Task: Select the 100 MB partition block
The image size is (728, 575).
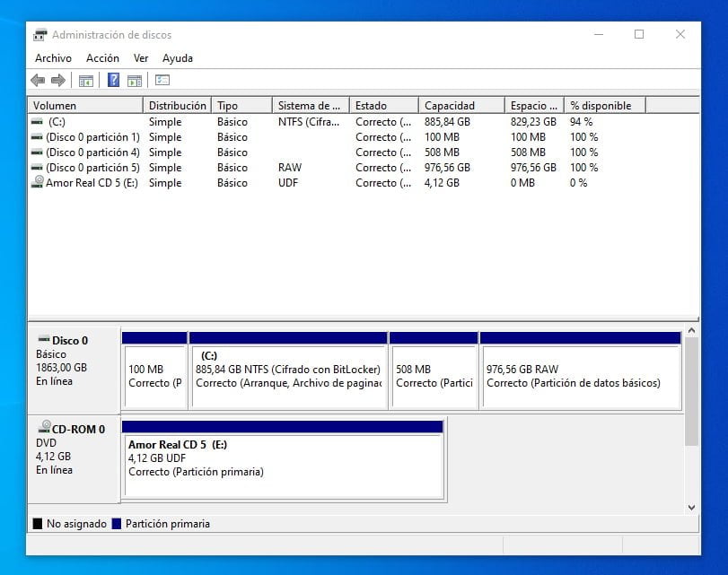Action: tap(154, 370)
